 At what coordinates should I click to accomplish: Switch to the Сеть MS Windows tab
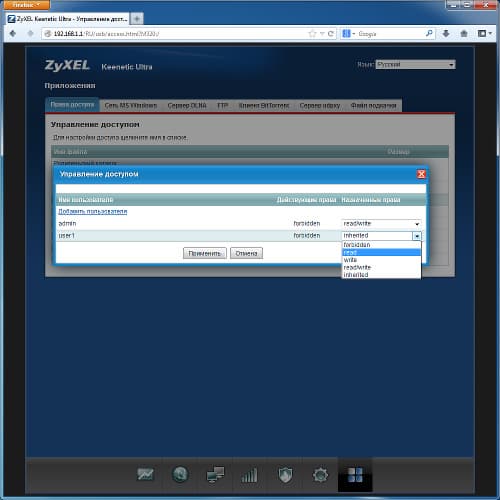point(131,105)
